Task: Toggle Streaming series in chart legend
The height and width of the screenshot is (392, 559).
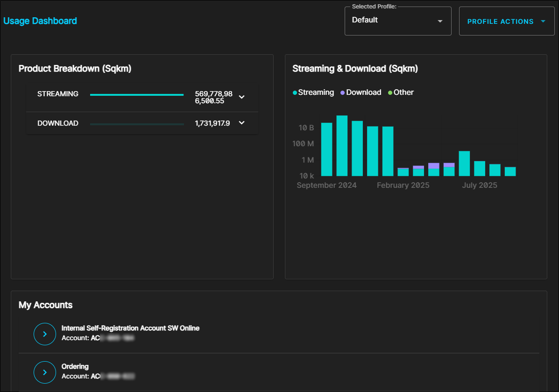Action: tap(313, 93)
